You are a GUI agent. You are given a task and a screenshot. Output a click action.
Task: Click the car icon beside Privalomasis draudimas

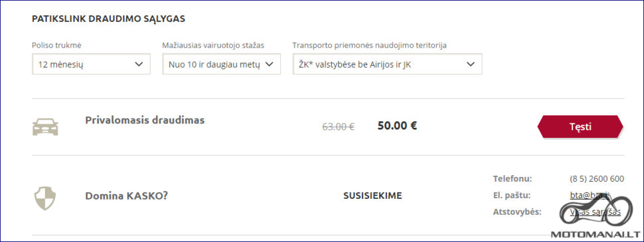45,127
